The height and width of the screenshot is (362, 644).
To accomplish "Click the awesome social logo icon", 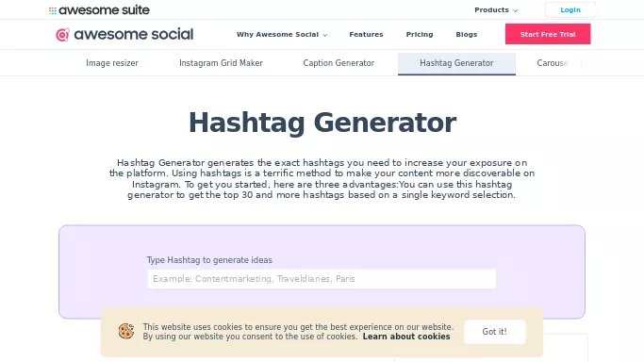I will (x=62, y=35).
